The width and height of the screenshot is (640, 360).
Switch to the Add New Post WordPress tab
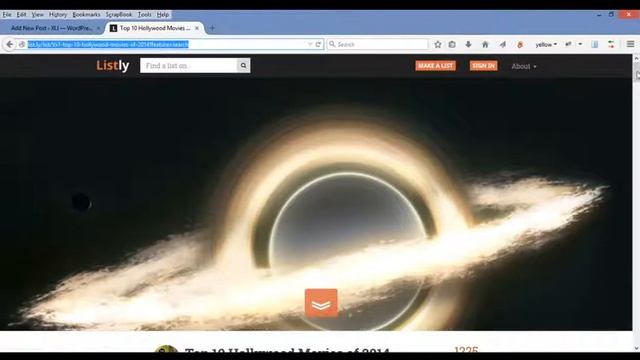point(52,28)
